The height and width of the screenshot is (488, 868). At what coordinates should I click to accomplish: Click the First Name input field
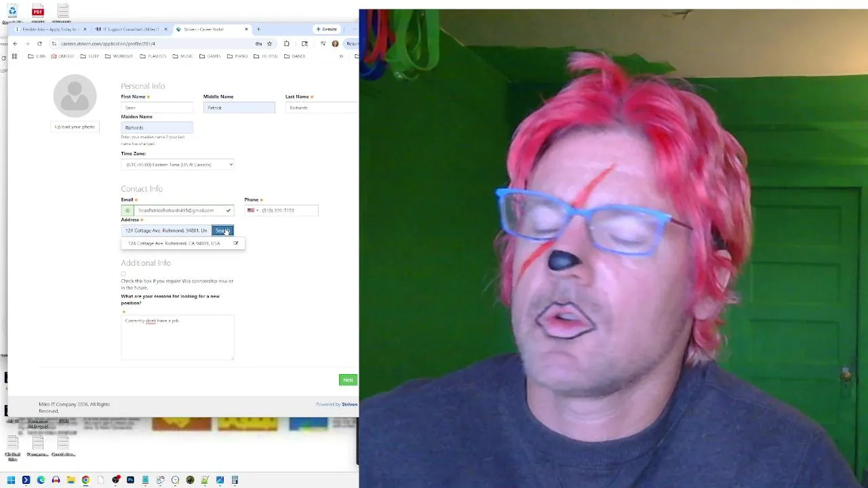[x=157, y=108]
